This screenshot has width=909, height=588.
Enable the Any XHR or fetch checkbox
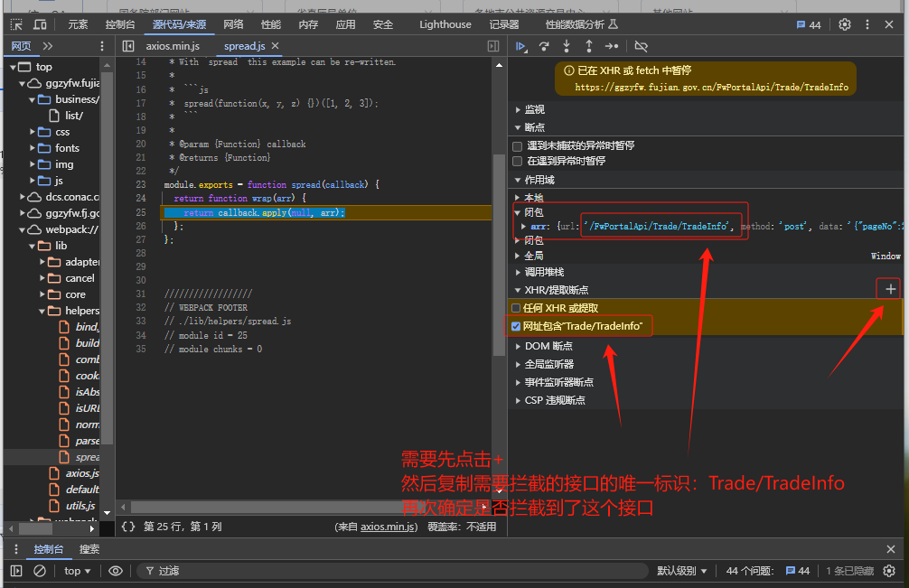click(516, 308)
